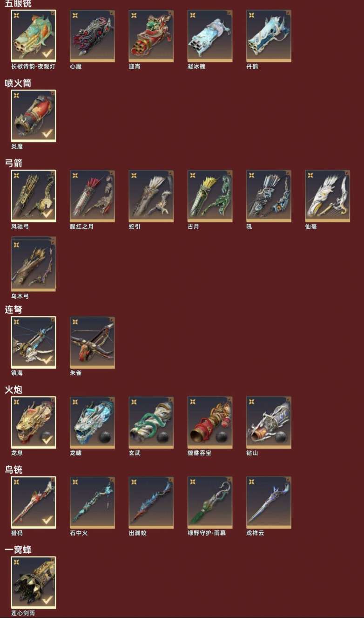Click the checked 长歌诗韵·夜观灯 skin
The image size is (364, 618).
pyautogui.click(x=34, y=36)
